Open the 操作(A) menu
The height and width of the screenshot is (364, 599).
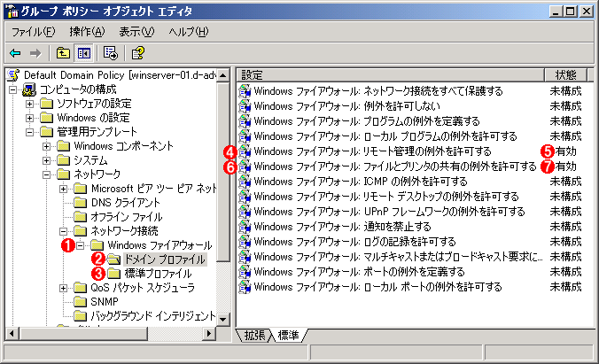[x=87, y=32]
